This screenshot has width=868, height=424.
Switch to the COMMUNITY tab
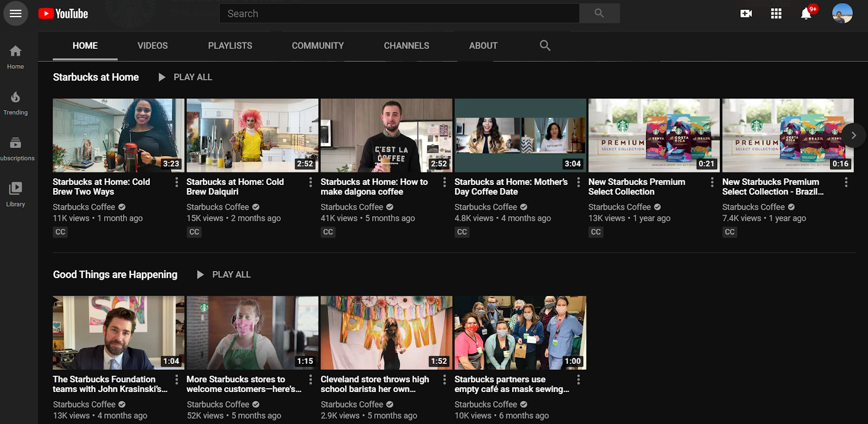(318, 46)
